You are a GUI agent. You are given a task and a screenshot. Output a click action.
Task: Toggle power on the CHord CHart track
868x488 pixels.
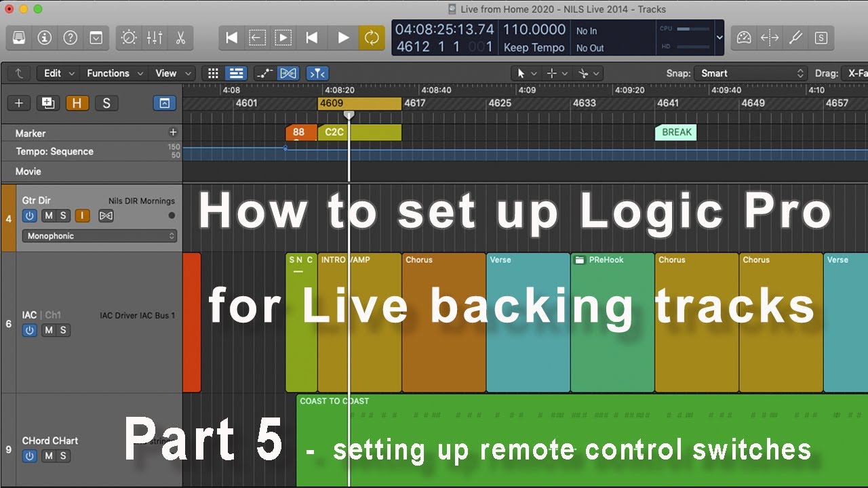(x=29, y=456)
